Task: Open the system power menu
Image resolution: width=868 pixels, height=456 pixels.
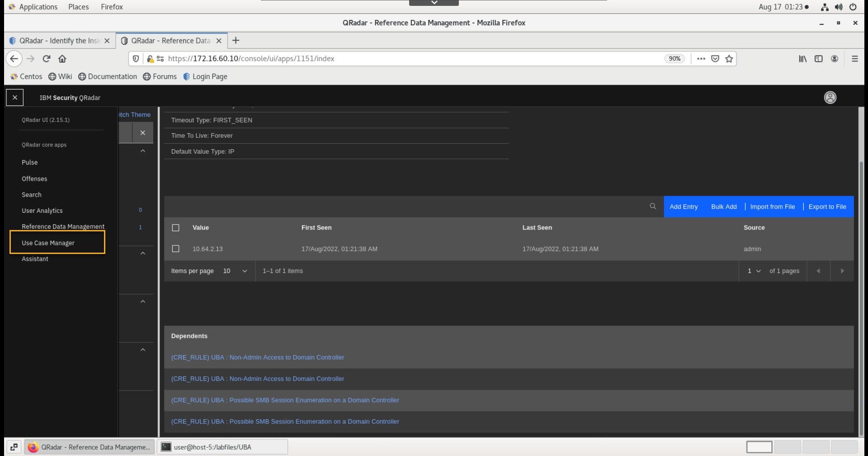Action: 853,7
